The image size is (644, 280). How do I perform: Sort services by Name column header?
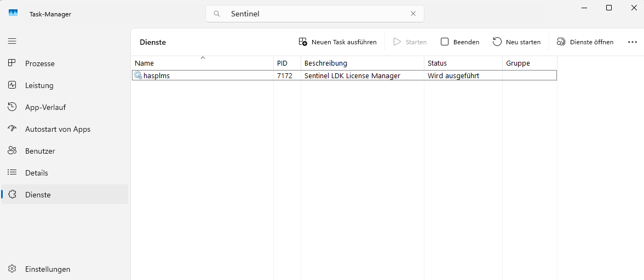[202, 63]
